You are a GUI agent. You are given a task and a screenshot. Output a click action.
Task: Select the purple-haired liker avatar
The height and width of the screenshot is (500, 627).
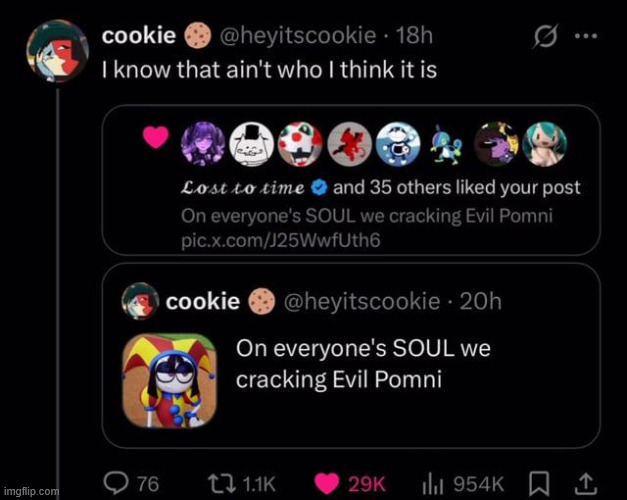coord(200,145)
